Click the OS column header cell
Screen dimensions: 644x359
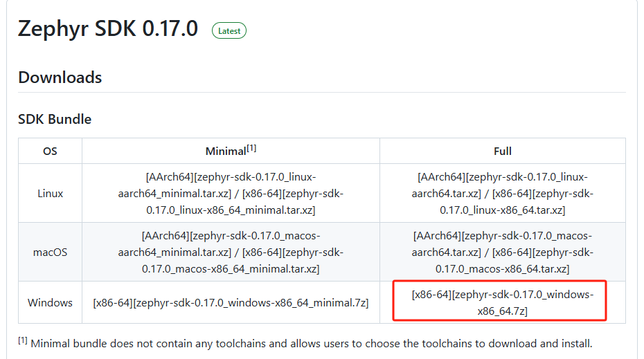(x=50, y=151)
